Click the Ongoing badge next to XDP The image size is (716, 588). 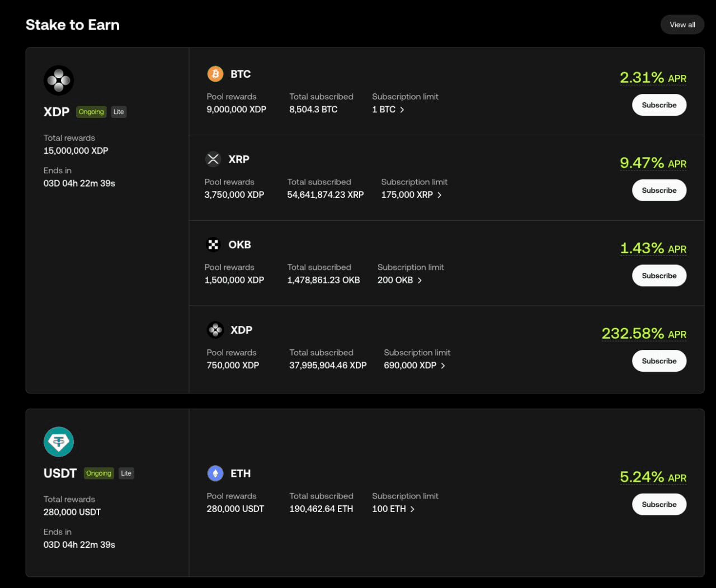pyautogui.click(x=91, y=112)
